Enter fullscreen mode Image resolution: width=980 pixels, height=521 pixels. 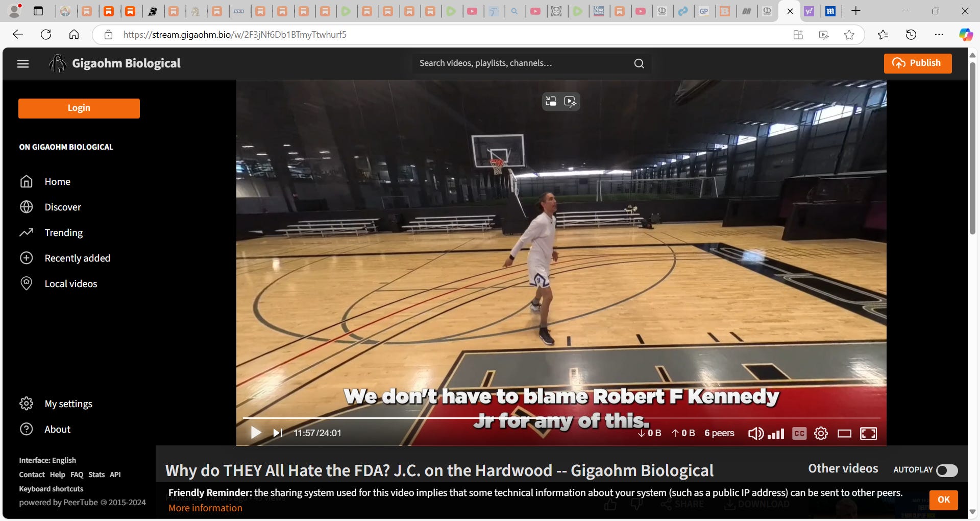868,434
